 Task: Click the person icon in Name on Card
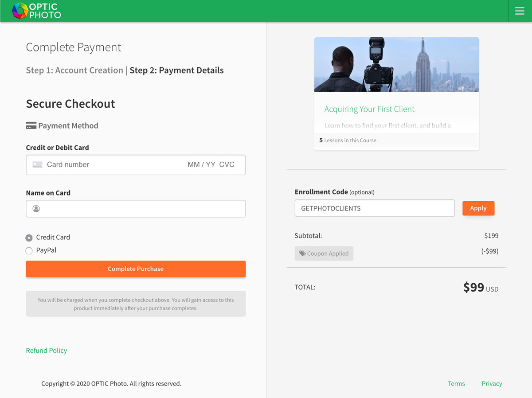point(36,209)
